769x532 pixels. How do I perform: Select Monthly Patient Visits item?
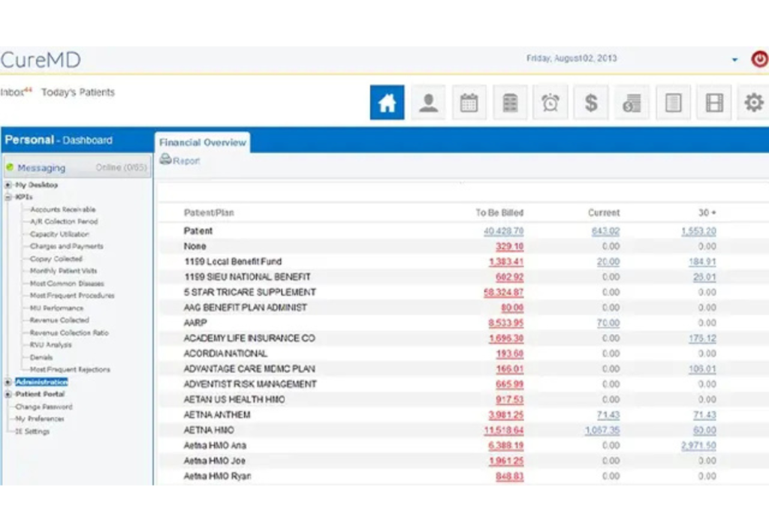(63, 271)
